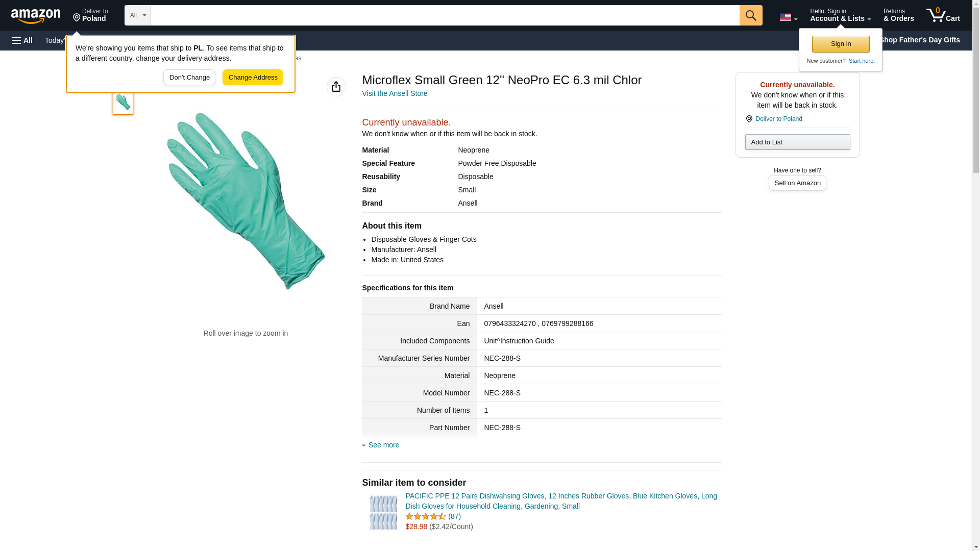Image resolution: width=980 pixels, height=551 pixels.
Task: Click the US flag language selector
Action: click(788, 17)
